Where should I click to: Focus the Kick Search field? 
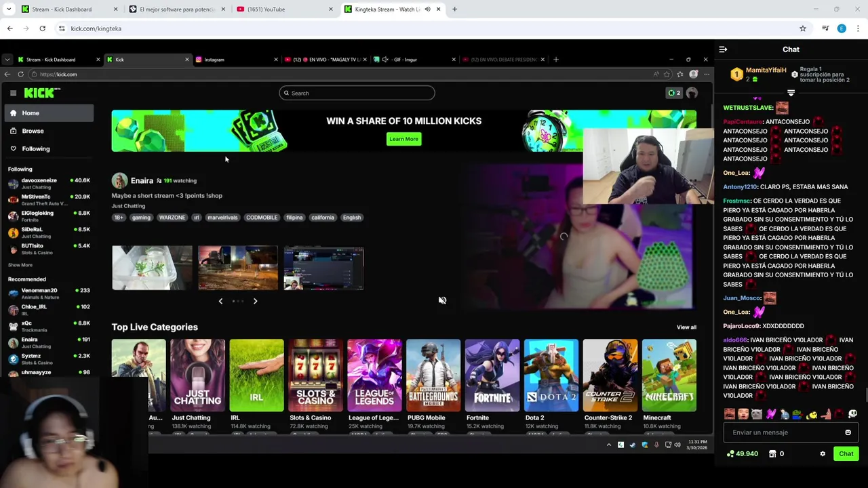[x=357, y=93]
